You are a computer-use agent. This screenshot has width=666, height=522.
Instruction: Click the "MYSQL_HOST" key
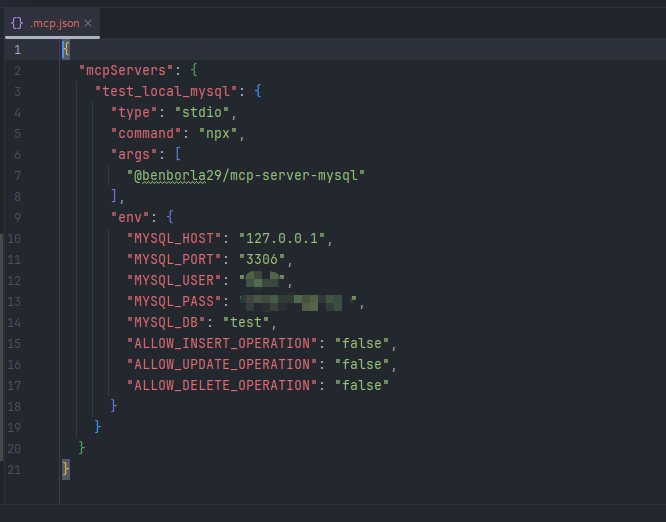(174, 239)
